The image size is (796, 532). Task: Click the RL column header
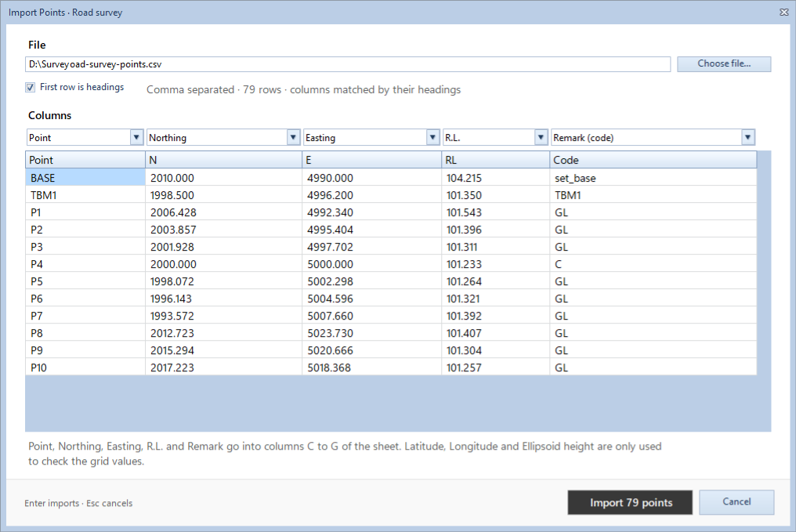click(x=495, y=160)
